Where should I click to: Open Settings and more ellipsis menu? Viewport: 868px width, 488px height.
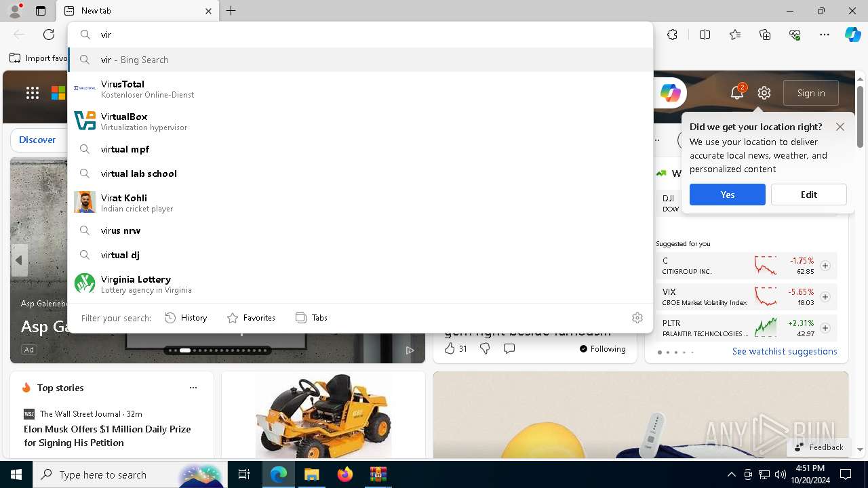tap(825, 35)
